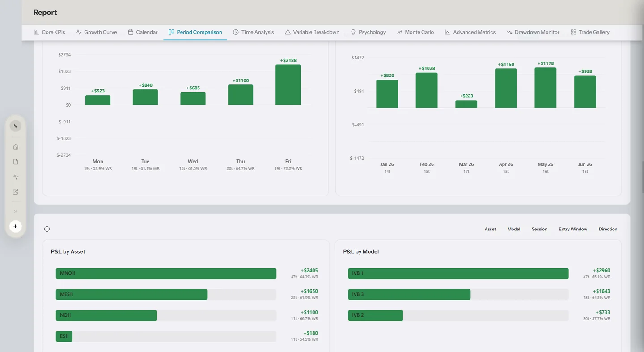This screenshot has width=644, height=352.
Task: Select the Direction breakdown filter
Action: click(608, 229)
